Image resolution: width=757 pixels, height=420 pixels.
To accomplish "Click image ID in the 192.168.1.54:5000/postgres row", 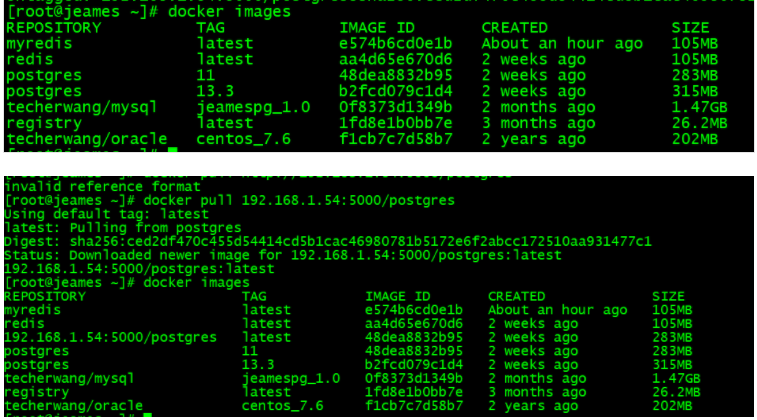I will [414, 337].
